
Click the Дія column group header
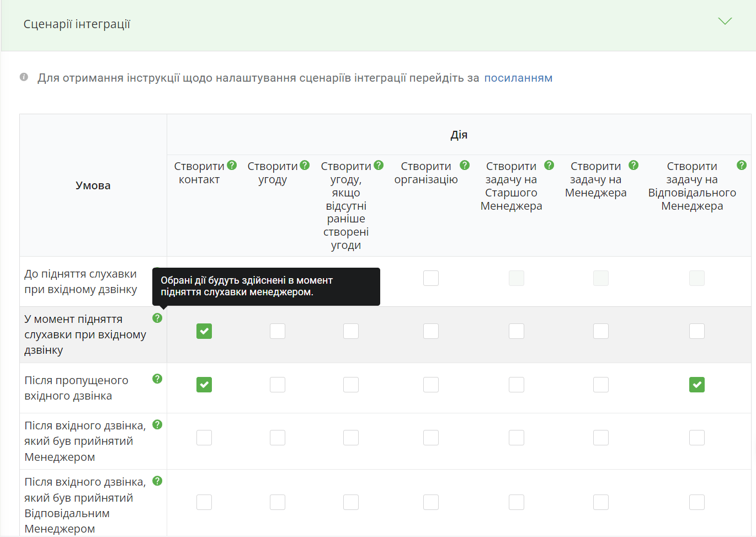pos(459,135)
